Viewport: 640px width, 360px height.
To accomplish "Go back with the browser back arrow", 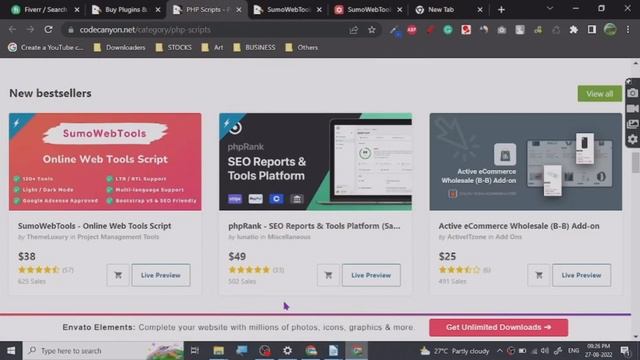I will tap(12, 29).
